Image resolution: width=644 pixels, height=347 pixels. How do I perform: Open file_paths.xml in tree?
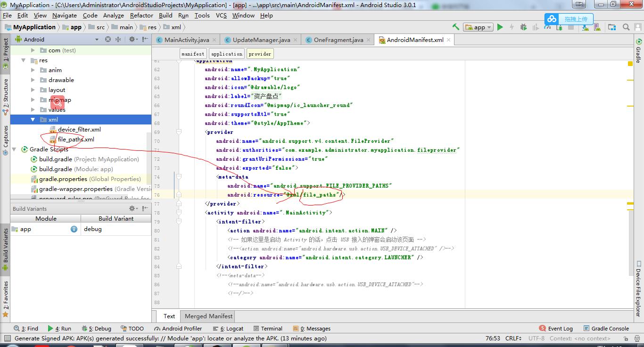pyautogui.click(x=76, y=140)
